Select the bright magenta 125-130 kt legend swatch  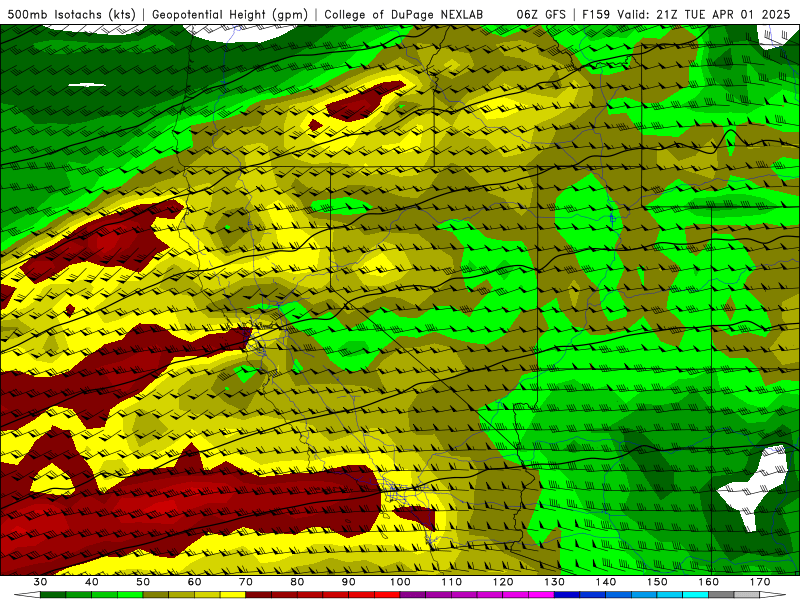[541, 595]
